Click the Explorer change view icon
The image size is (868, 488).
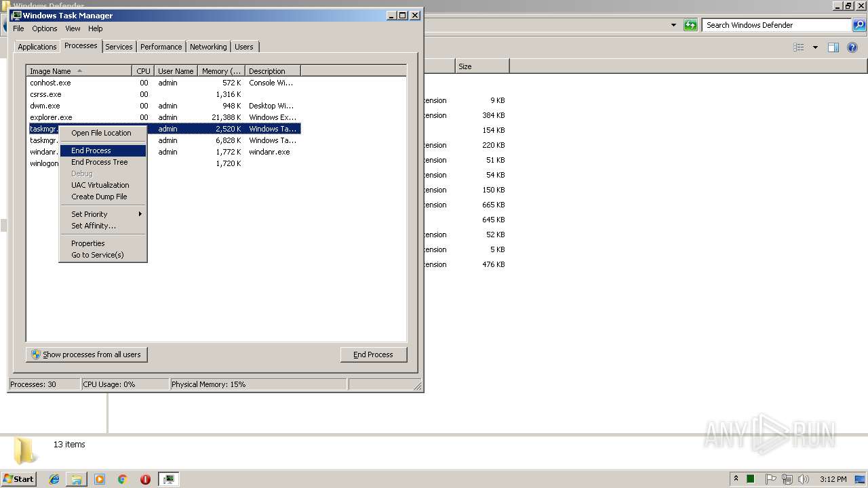tap(799, 47)
